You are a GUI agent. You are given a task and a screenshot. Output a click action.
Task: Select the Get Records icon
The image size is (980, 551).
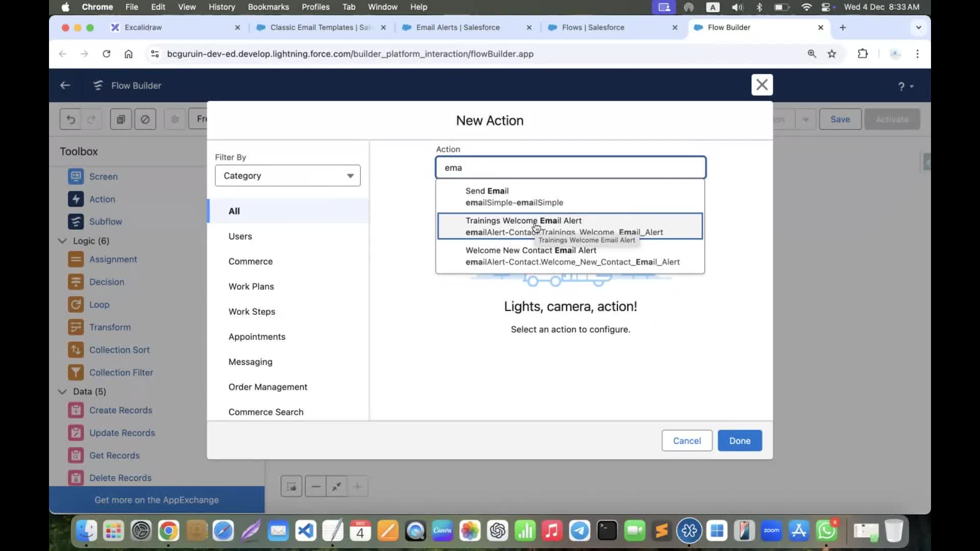click(76, 456)
